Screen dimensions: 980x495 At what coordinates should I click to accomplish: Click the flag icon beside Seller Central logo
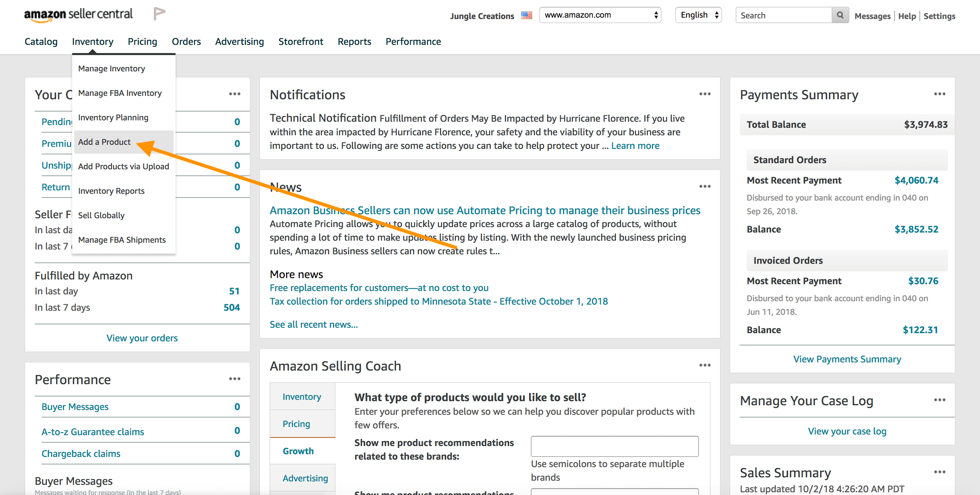pos(159,14)
